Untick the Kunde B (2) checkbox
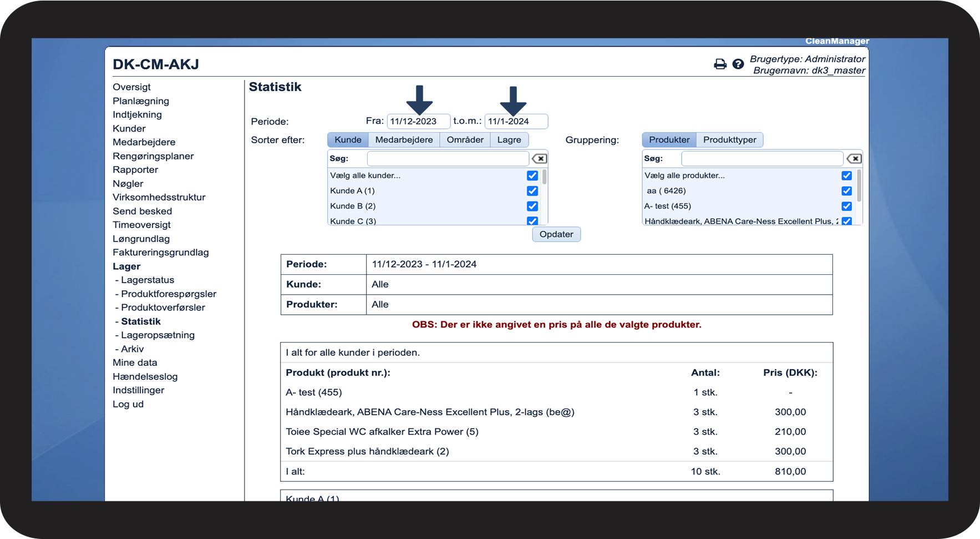The image size is (980, 539). coord(532,206)
